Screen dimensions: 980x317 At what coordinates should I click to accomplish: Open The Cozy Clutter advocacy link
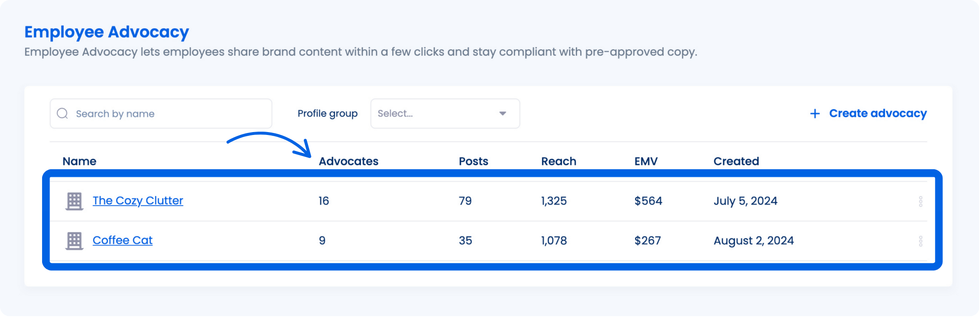click(x=138, y=201)
